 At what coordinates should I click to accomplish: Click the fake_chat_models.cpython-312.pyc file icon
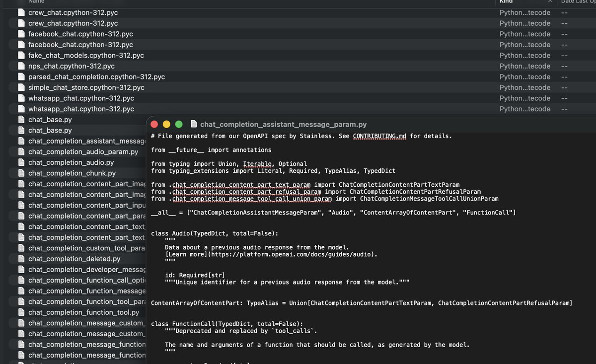tap(21, 56)
